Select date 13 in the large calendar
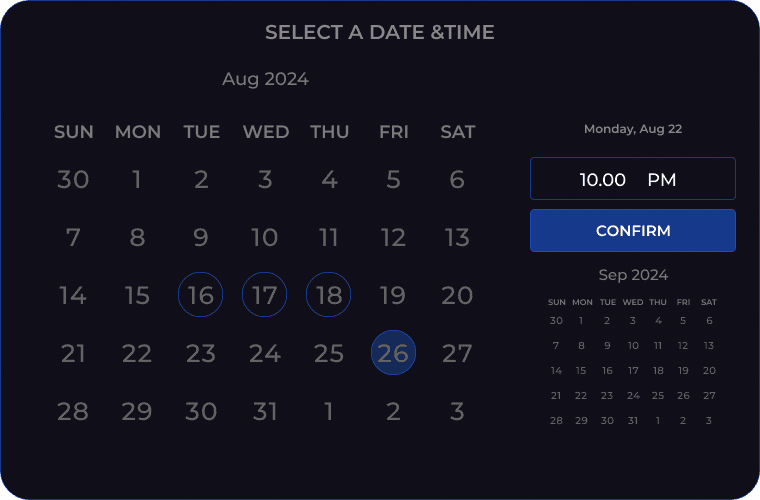The image size is (760, 500). pos(457,237)
